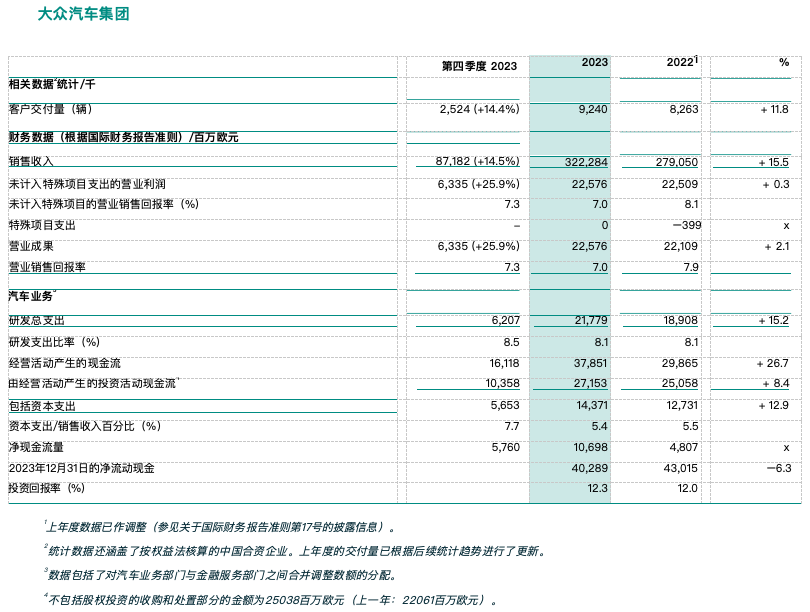Click the 18,908 value
This screenshot has height=612, width=810.
[x=680, y=320]
